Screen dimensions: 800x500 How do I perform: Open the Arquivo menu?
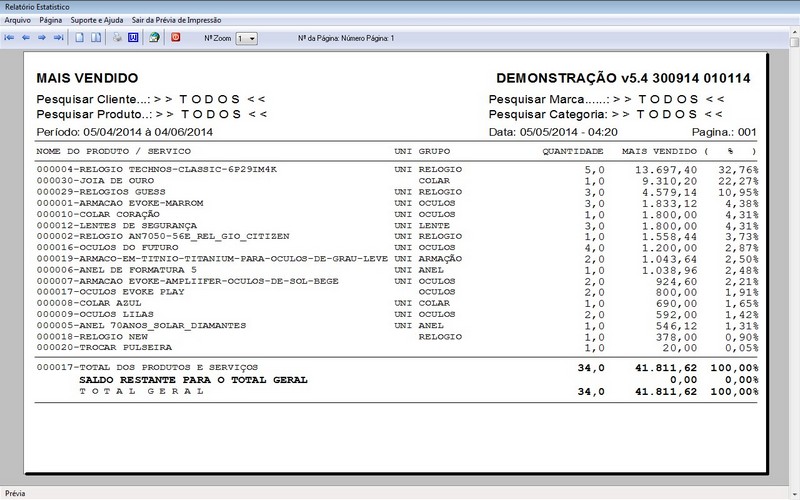[x=17, y=20]
